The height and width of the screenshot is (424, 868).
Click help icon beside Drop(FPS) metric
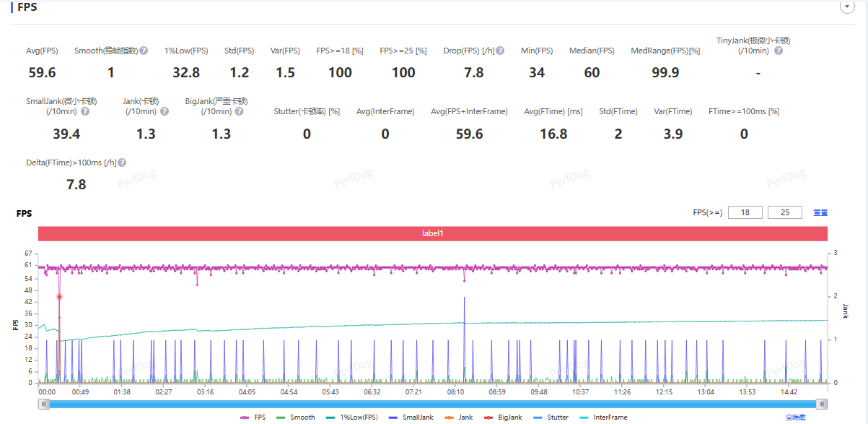(x=501, y=51)
